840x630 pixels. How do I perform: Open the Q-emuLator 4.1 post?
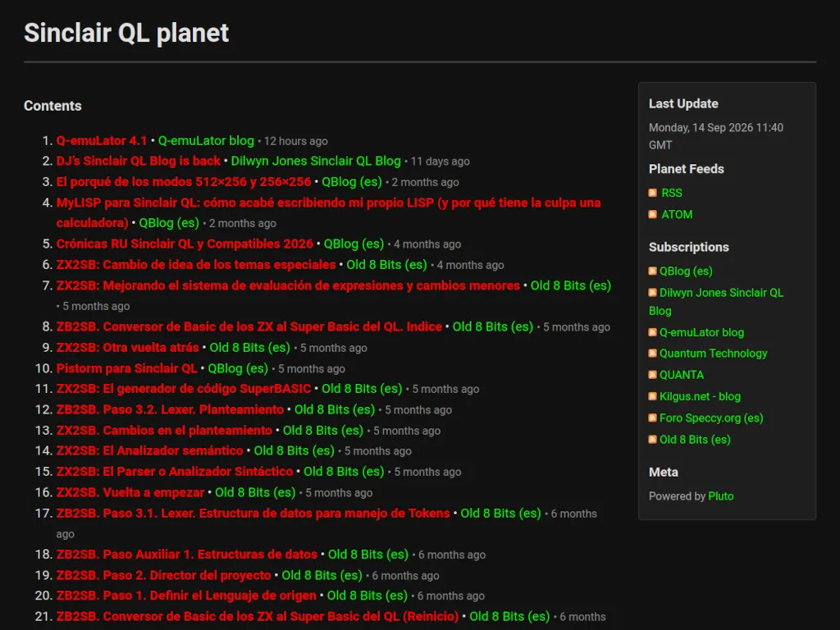[102, 141]
